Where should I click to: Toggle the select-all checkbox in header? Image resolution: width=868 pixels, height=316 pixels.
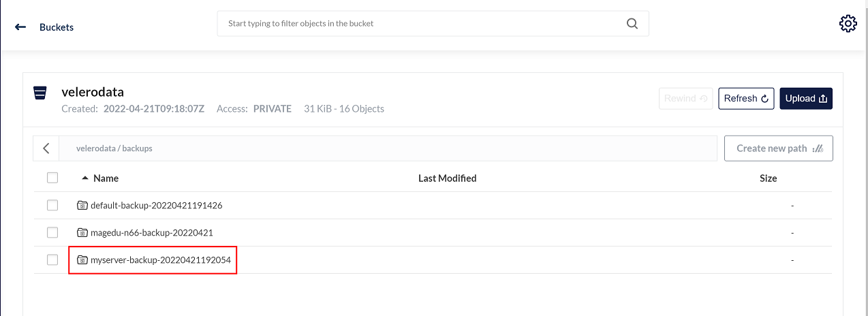coord(52,178)
